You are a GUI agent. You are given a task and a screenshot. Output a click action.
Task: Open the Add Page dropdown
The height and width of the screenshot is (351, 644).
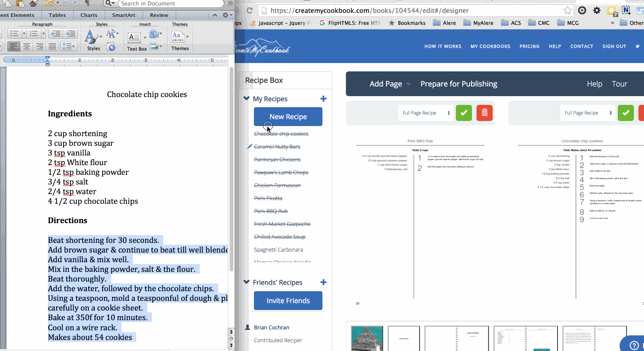390,84
